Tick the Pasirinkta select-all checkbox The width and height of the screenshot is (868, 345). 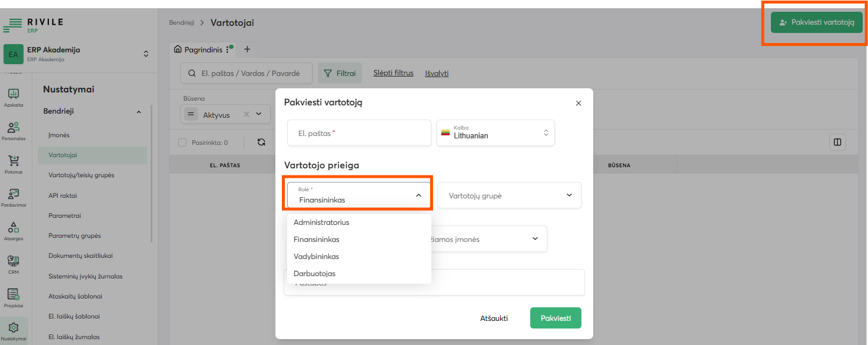tap(182, 142)
